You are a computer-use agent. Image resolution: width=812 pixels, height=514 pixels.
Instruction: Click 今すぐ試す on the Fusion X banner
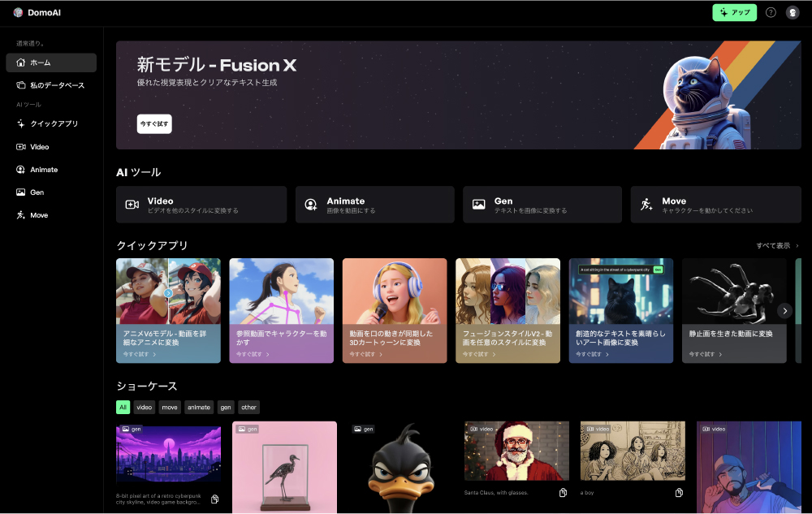(154, 123)
